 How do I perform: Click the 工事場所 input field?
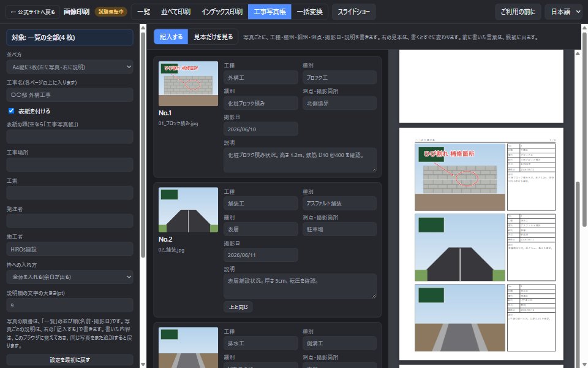[x=70, y=165]
